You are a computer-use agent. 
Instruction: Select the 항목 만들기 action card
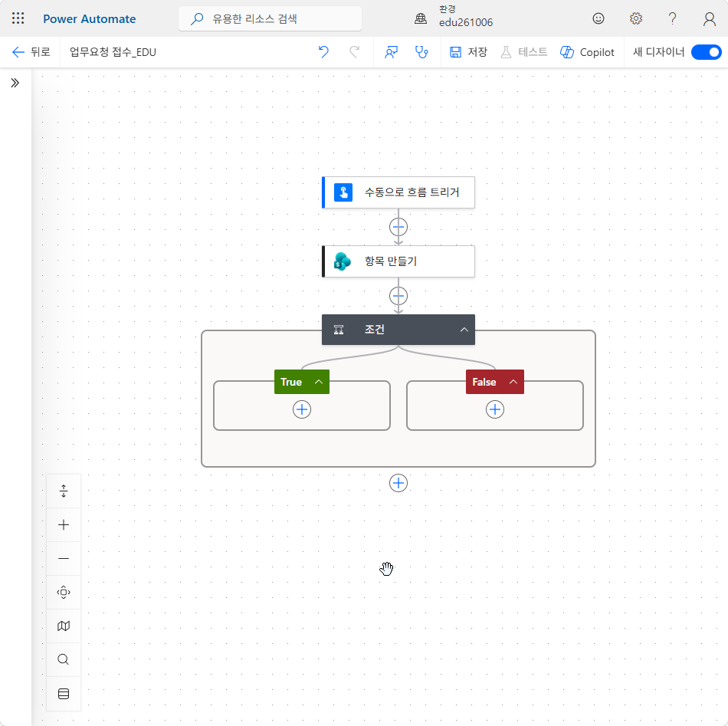[x=398, y=261]
